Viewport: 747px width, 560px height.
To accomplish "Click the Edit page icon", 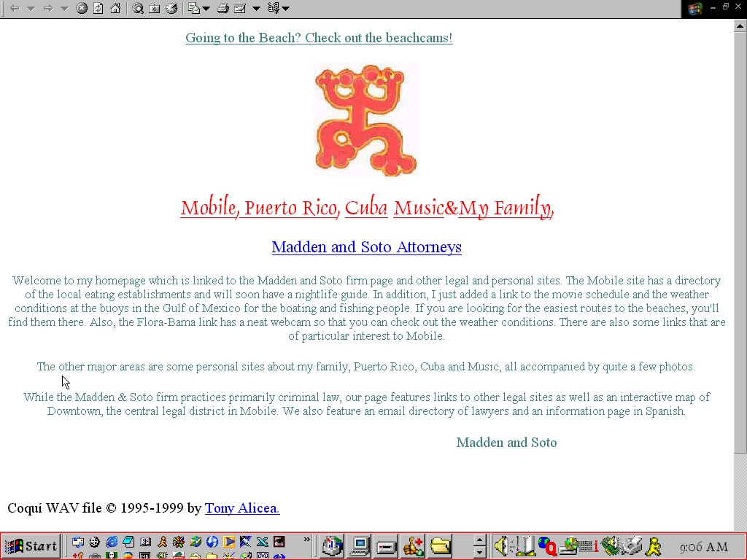I will (241, 9).
